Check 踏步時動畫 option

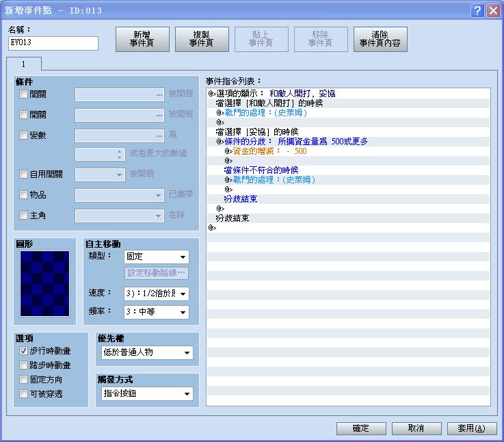click(x=23, y=365)
